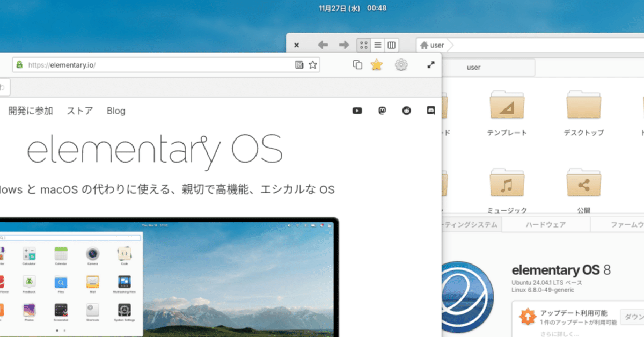Open elementary's Reddit via the Reddit icon
The height and width of the screenshot is (337, 644).
click(406, 111)
